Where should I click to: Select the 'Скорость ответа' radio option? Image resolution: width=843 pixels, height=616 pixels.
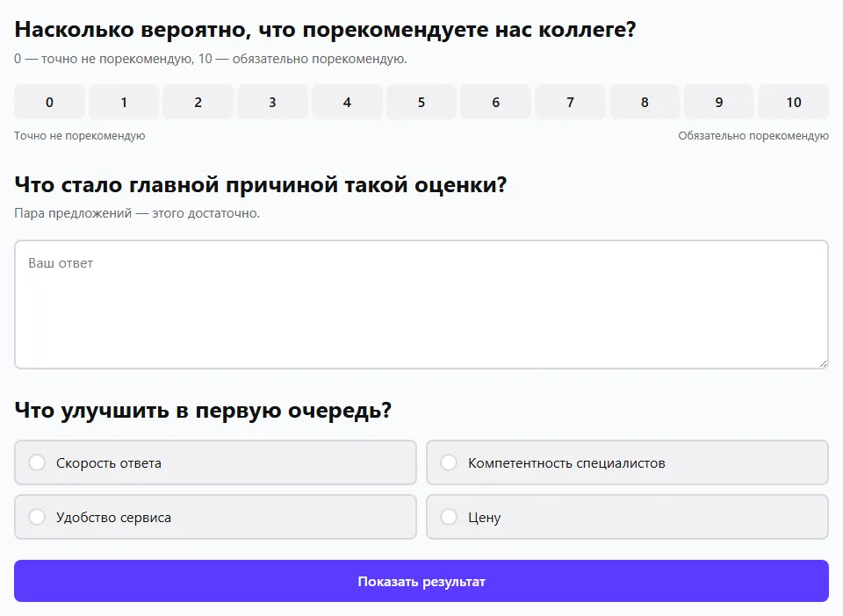click(216, 462)
